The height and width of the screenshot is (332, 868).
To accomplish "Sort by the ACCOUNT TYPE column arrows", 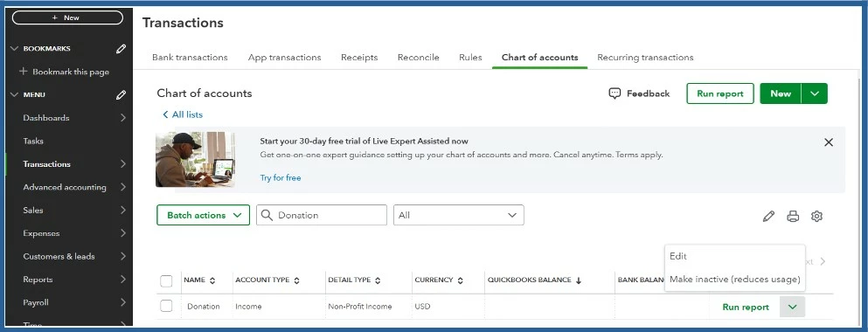I will [x=296, y=280].
